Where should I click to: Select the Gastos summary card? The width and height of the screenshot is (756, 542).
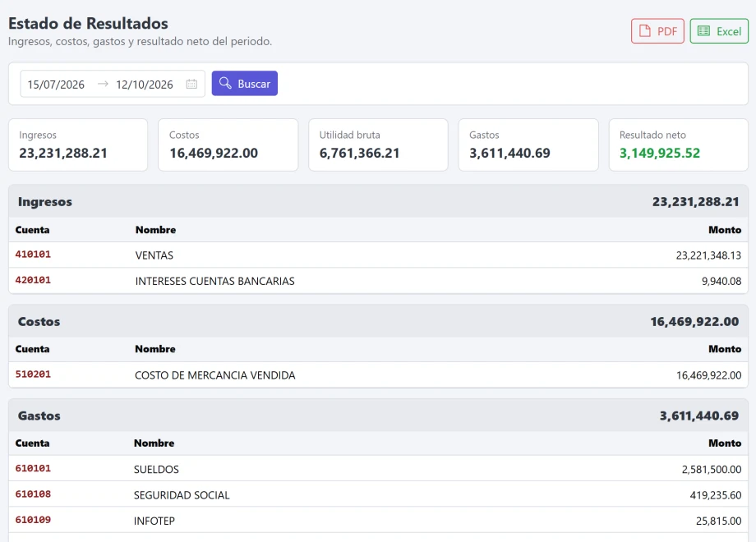pyautogui.click(x=528, y=145)
